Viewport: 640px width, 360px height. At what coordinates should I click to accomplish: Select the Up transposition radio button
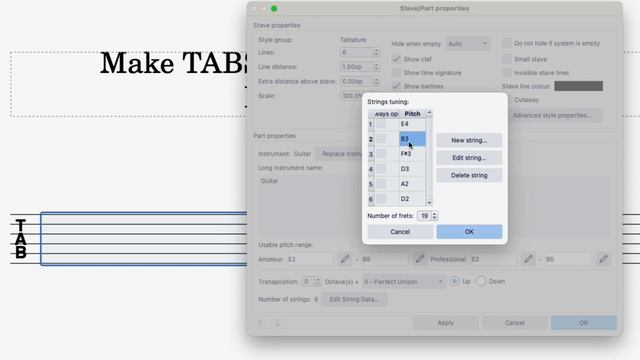coord(454,281)
